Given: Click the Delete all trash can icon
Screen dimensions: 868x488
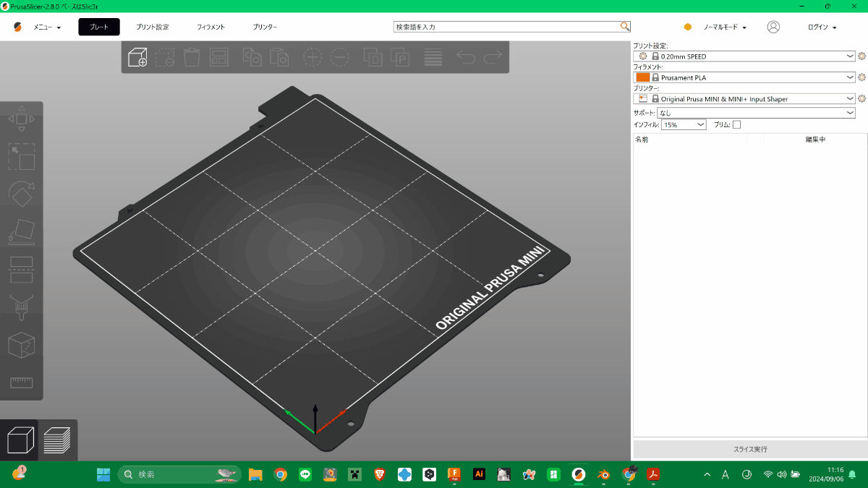Looking at the screenshot, I should point(192,57).
